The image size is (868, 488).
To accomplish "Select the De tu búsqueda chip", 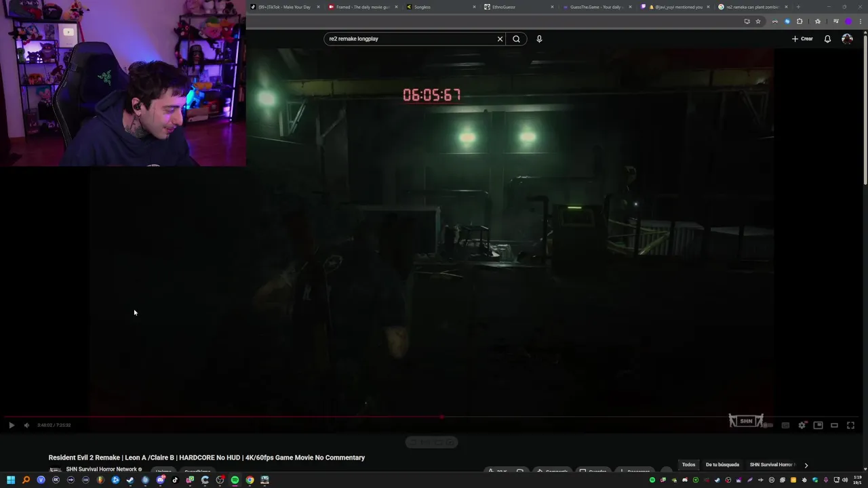I will (x=722, y=465).
